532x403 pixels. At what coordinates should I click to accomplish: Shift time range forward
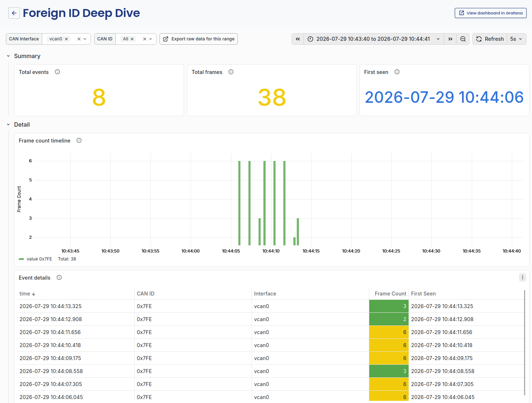coord(450,39)
